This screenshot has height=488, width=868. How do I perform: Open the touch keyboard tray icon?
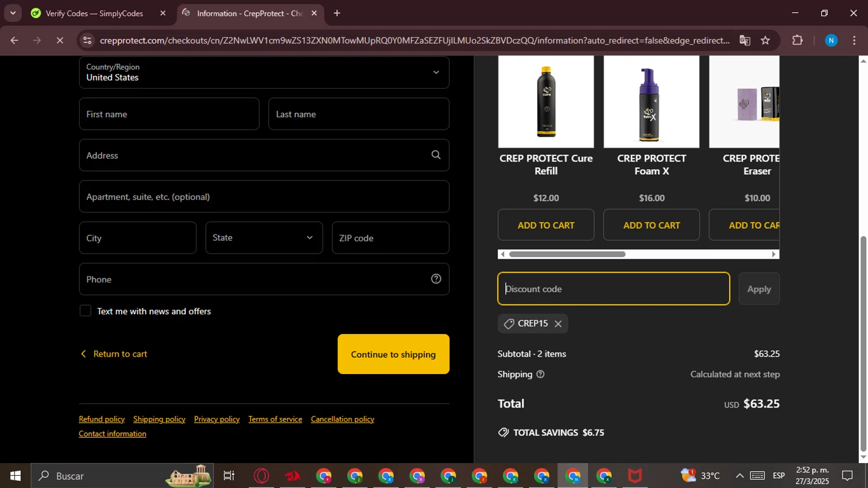757,476
